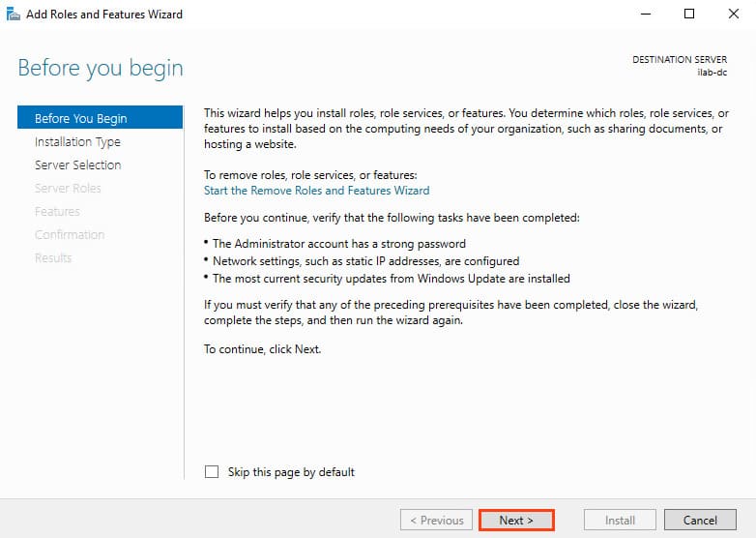This screenshot has width=756, height=538.
Task: Click the Install button
Action: click(620, 520)
